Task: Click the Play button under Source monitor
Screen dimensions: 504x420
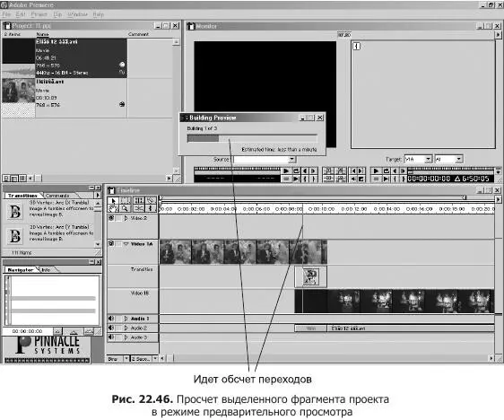Action: point(286,171)
